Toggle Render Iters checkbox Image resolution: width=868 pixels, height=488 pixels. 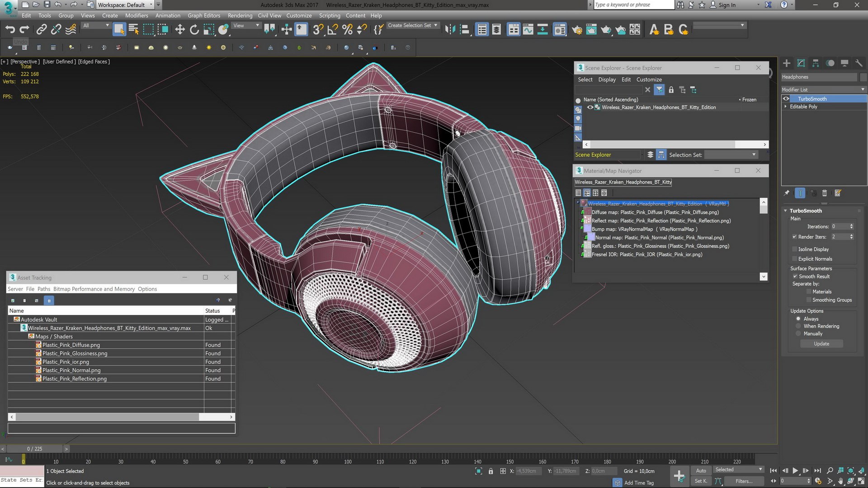[794, 237]
